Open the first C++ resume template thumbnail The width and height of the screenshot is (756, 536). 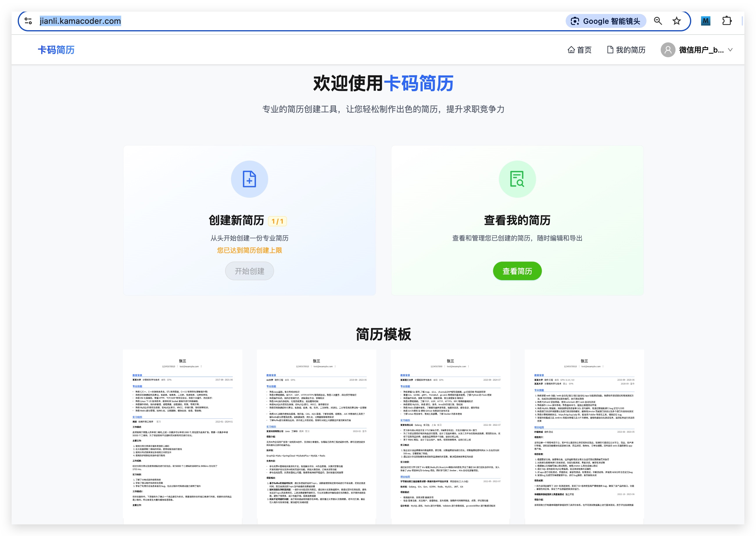click(183, 436)
